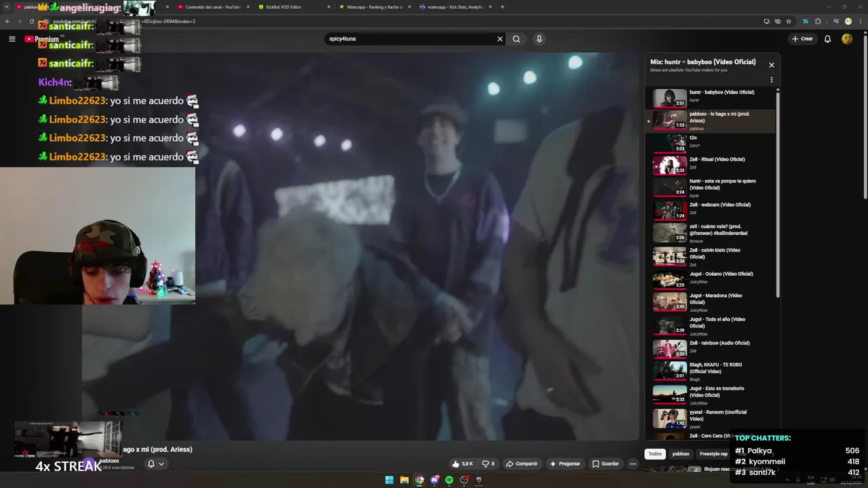Play zell - cuánto vale? playlist item
The width and height of the screenshot is (868, 488).
(x=711, y=233)
